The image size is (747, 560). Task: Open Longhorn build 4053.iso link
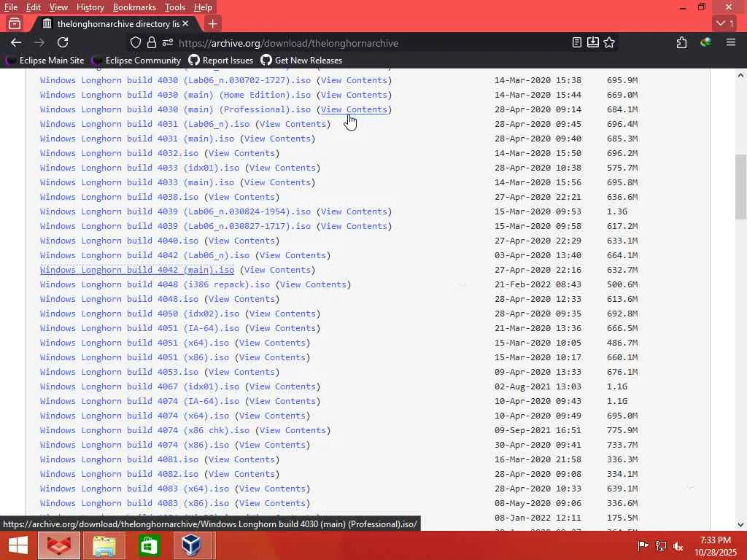119,372
